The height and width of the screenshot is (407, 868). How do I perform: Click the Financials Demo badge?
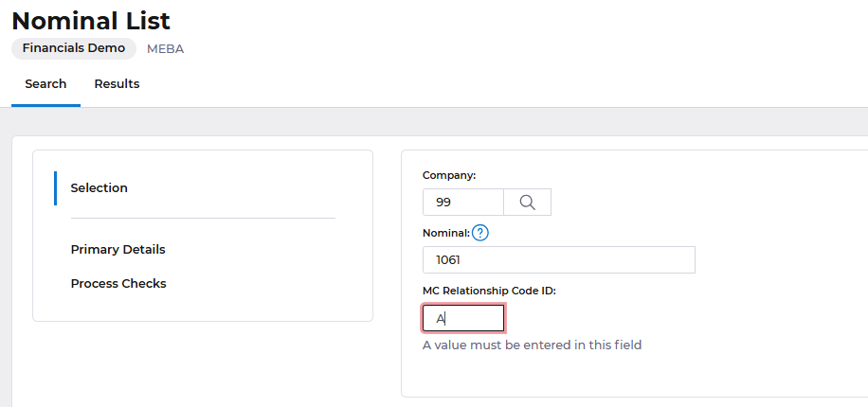74,48
